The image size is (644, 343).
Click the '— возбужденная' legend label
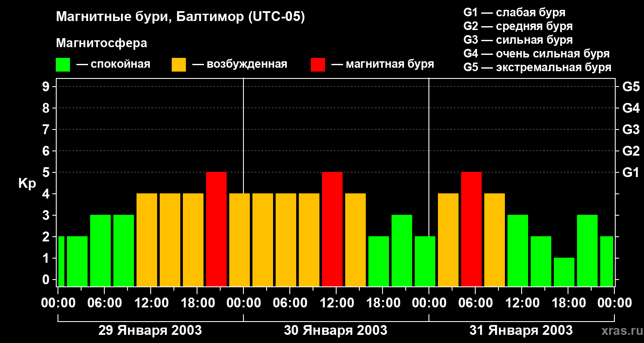tap(240, 64)
